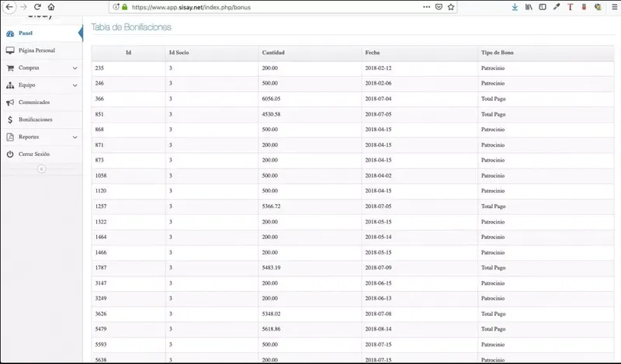Show site information icon in address bar
Screen dimensions: 621x364
[116, 7]
